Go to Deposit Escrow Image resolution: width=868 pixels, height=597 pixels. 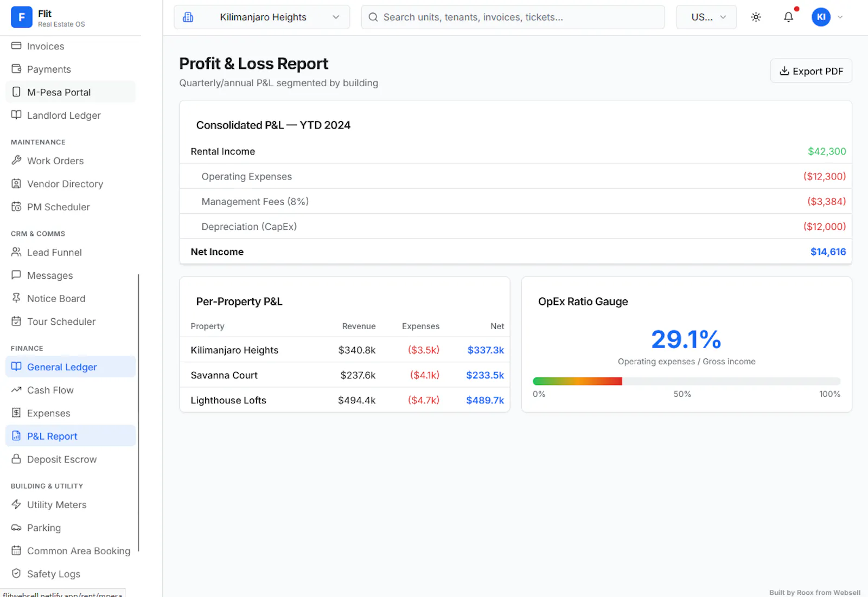point(71,459)
